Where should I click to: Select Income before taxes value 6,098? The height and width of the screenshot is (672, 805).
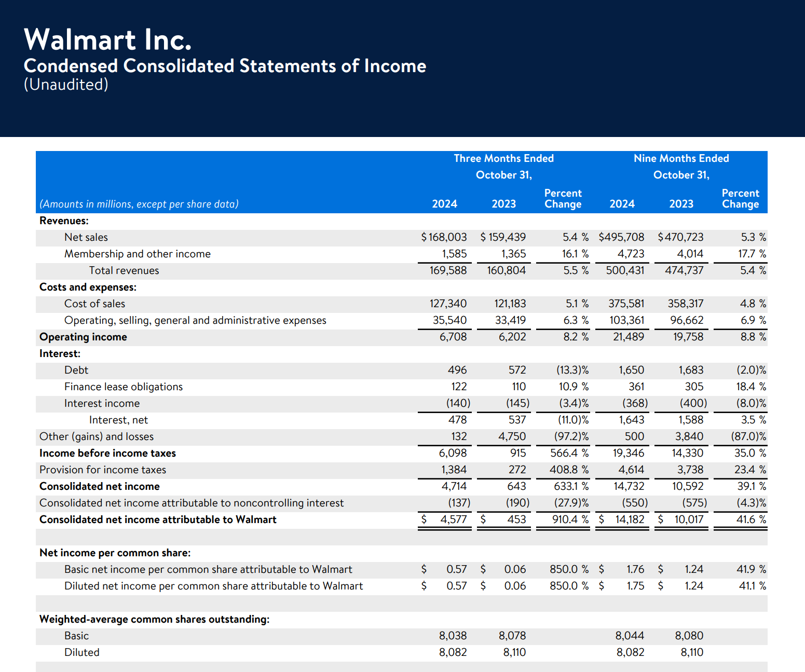click(453, 453)
